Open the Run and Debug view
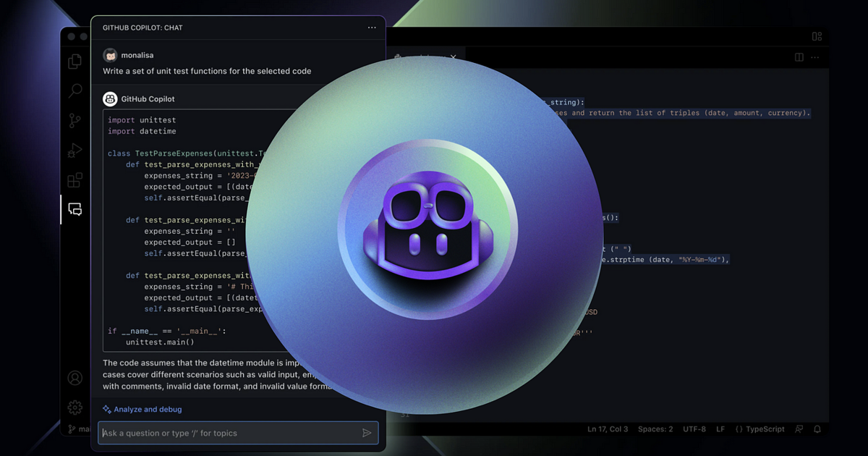 tap(75, 151)
